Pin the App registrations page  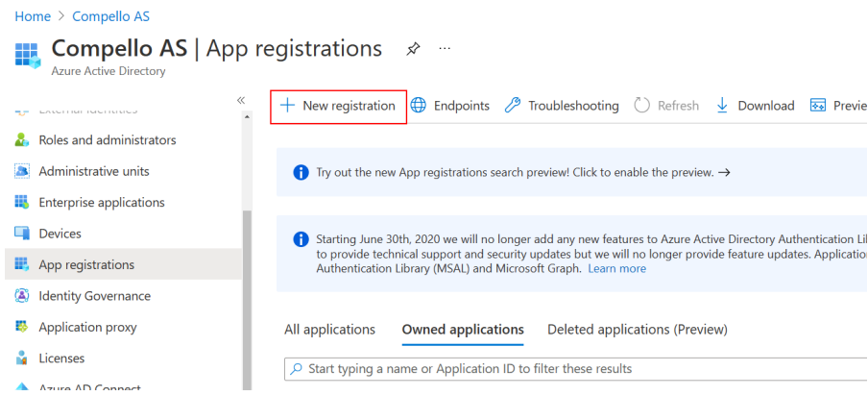413,49
